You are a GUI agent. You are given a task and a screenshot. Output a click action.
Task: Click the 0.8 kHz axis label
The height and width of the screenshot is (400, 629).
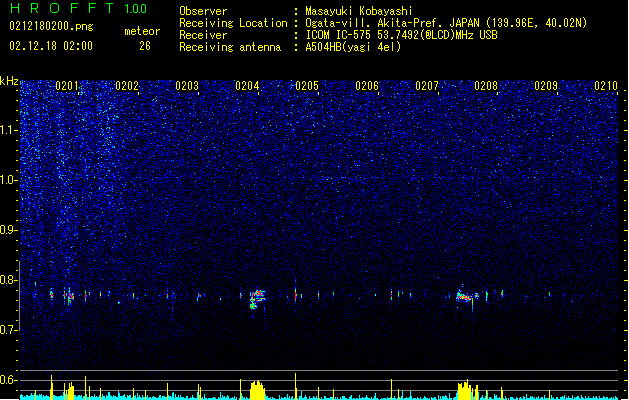tap(8, 280)
